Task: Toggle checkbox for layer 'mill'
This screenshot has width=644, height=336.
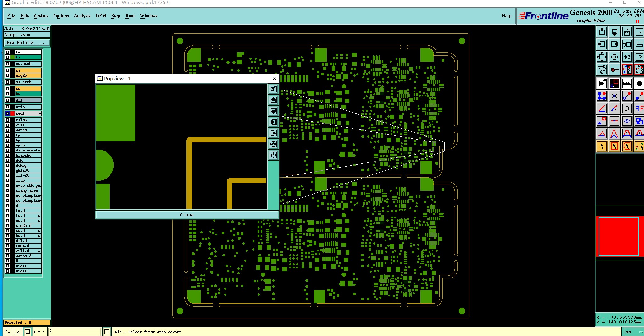Action: (8, 125)
